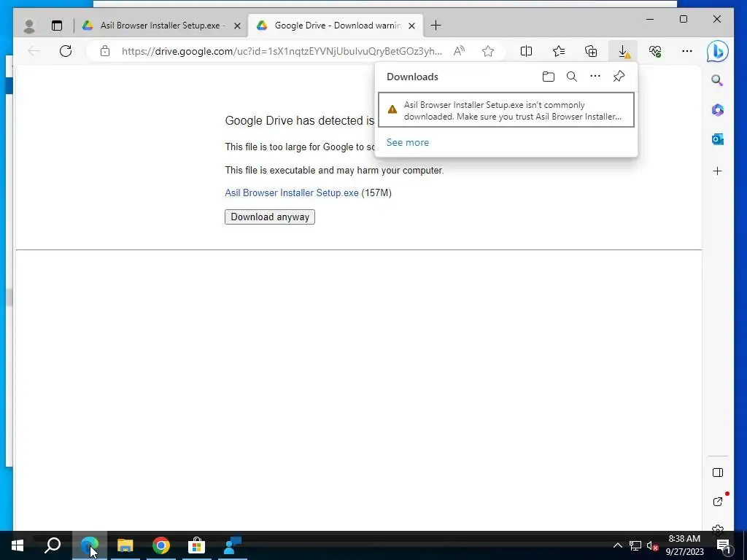Open Browser essentials heart icon
The height and width of the screenshot is (560, 747).
[x=655, y=51]
